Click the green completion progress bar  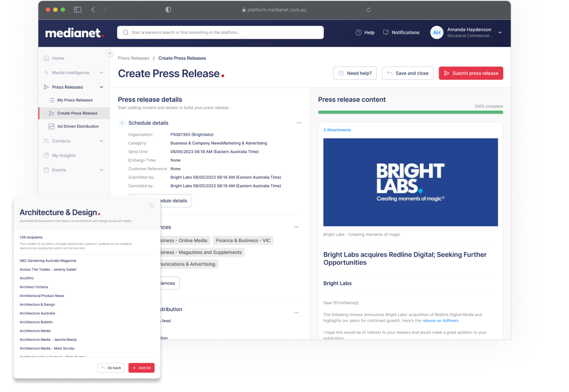pyautogui.click(x=410, y=112)
